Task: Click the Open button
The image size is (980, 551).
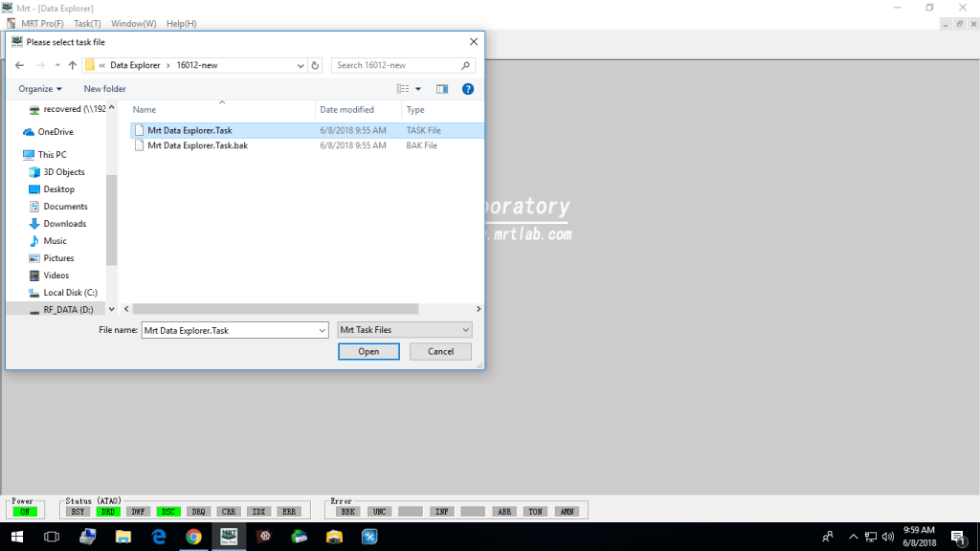Action: 368,351
